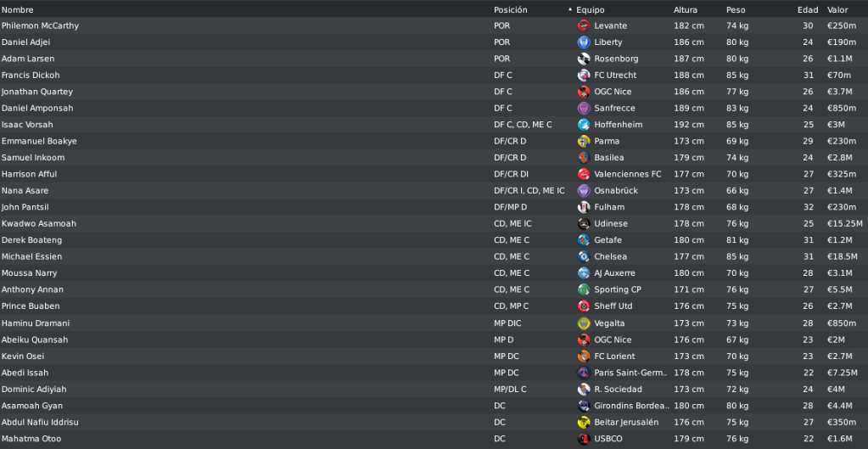
Task: Sort players by Valor column header
Action: pyautogui.click(x=837, y=10)
